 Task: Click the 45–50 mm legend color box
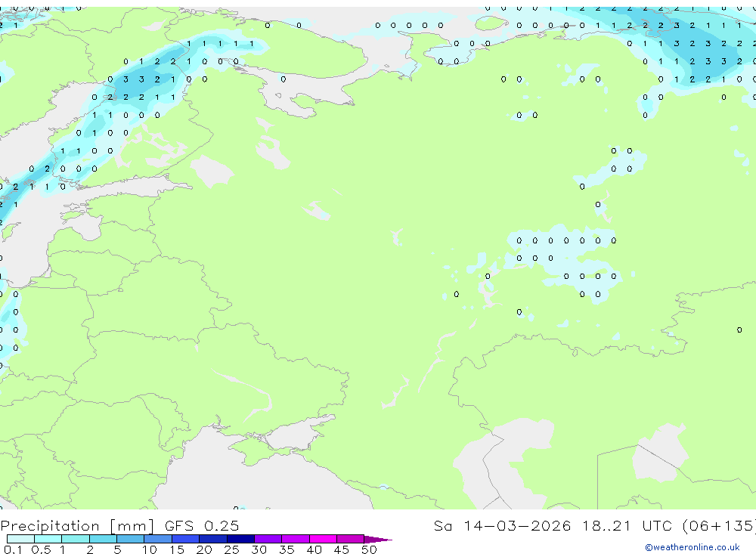(x=351, y=539)
